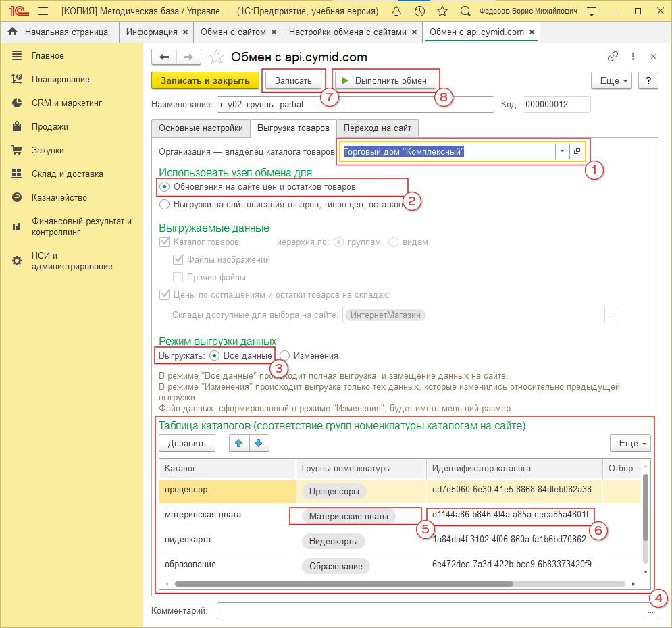Select the "Изменения" upload mode
Image resolution: width=672 pixels, height=628 pixels.
pyautogui.click(x=286, y=355)
